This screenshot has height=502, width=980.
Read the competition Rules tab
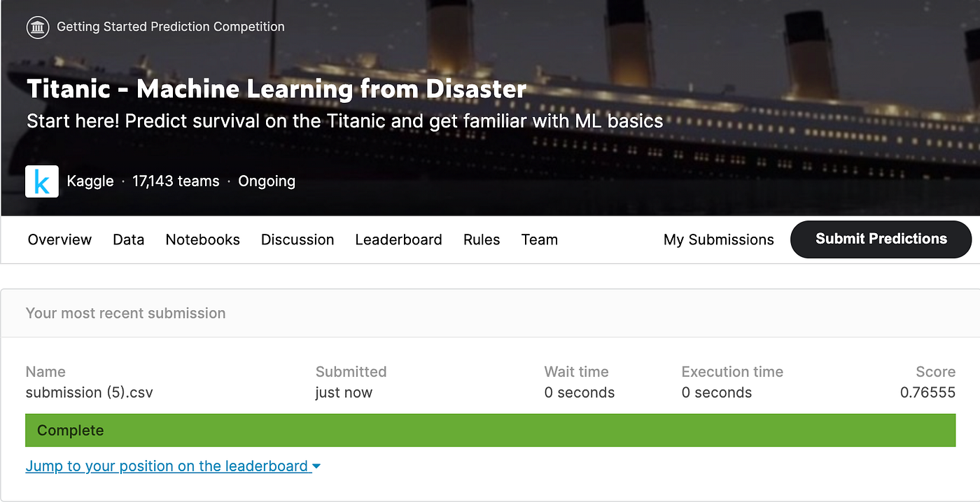pyautogui.click(x=481, y=239)
